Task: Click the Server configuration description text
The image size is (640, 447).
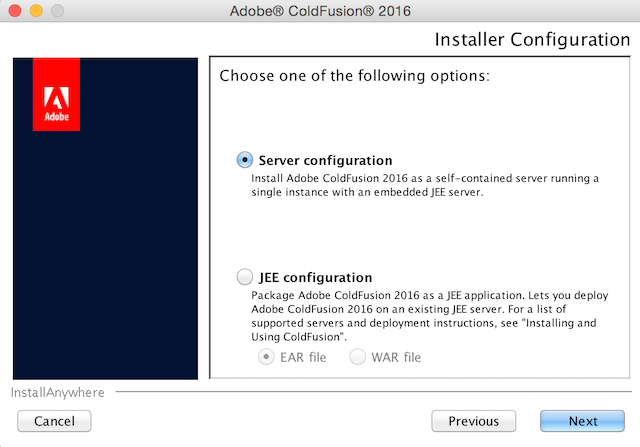Action: (425, 185)
